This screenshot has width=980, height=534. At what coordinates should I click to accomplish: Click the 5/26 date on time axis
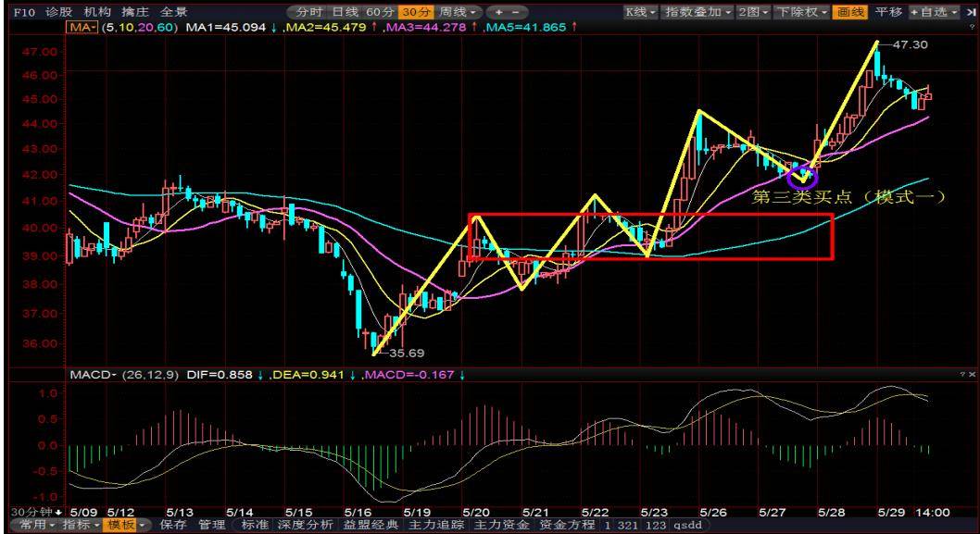click(714, 512)
